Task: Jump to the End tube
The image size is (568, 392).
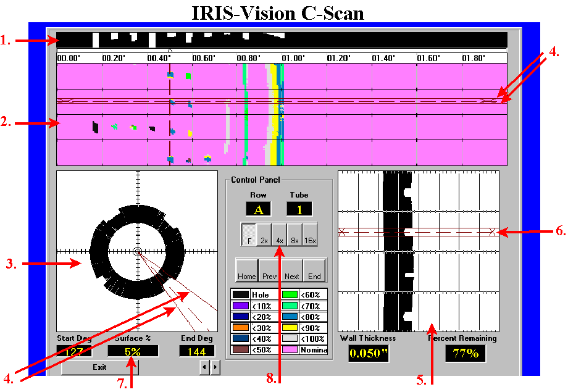Action: [x=314, y=270]
